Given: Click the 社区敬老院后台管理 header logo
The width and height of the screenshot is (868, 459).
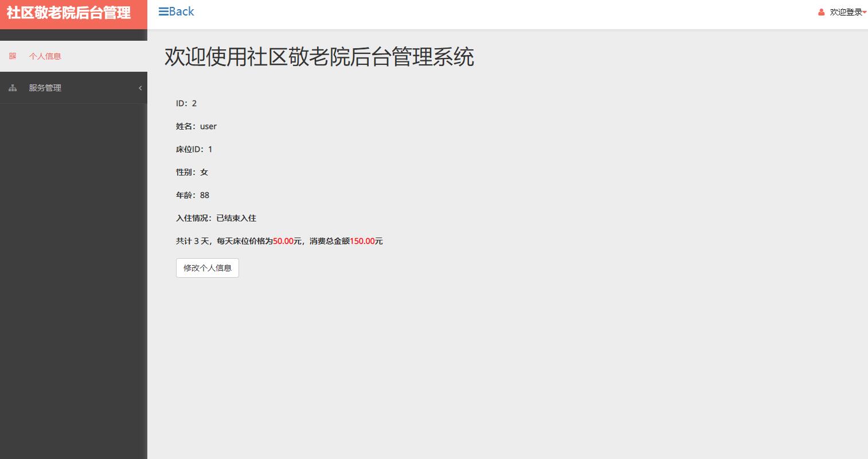Looking at the screenshot, I should coord(69,11).
